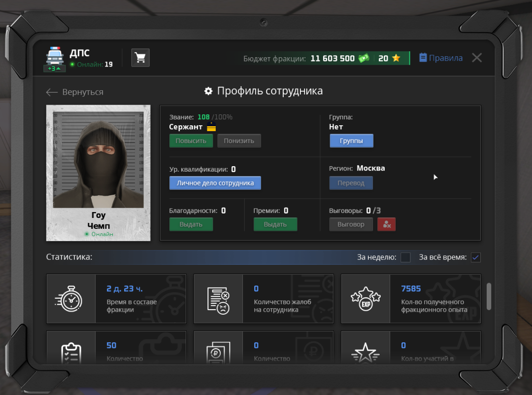Image resolution: width=532 pixels, height=395 pixels.
Task: Click the Понизить demote button
Action: (x=239, y=141)
